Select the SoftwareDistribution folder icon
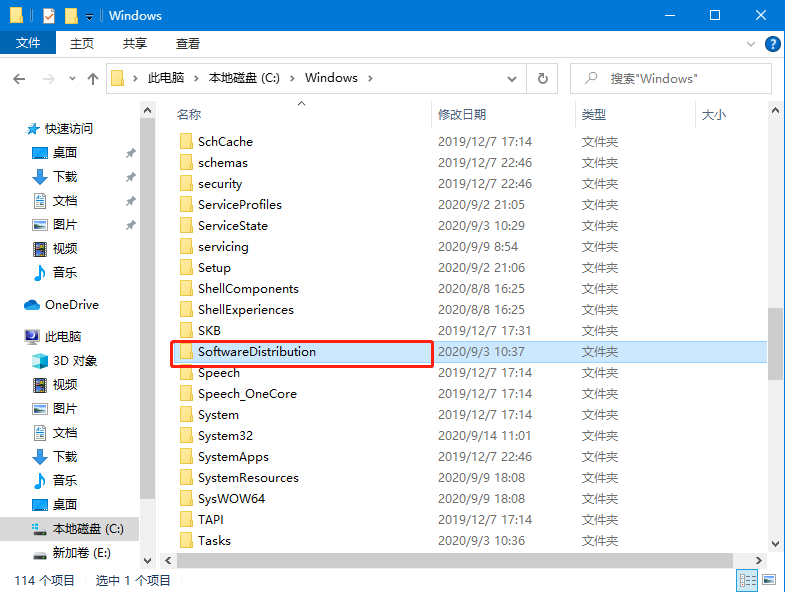This screenshot has height=592, width=785. [186, 352]
